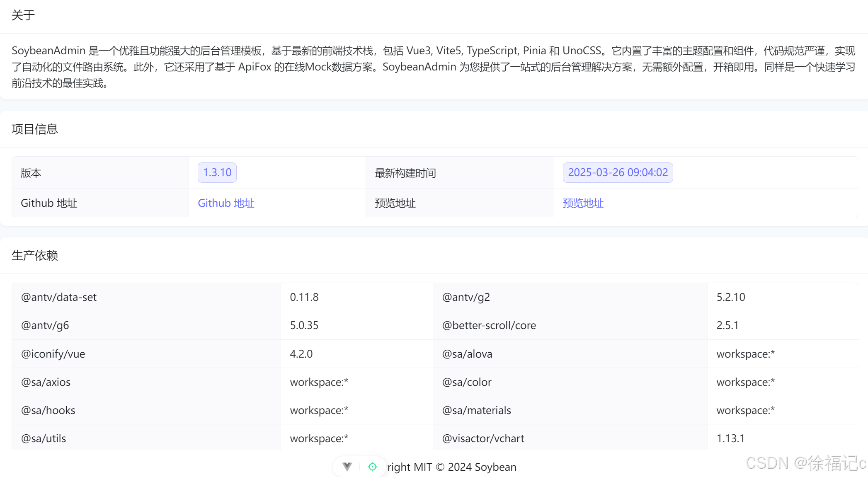Select the @antv/data-set dependency cell

59,297
